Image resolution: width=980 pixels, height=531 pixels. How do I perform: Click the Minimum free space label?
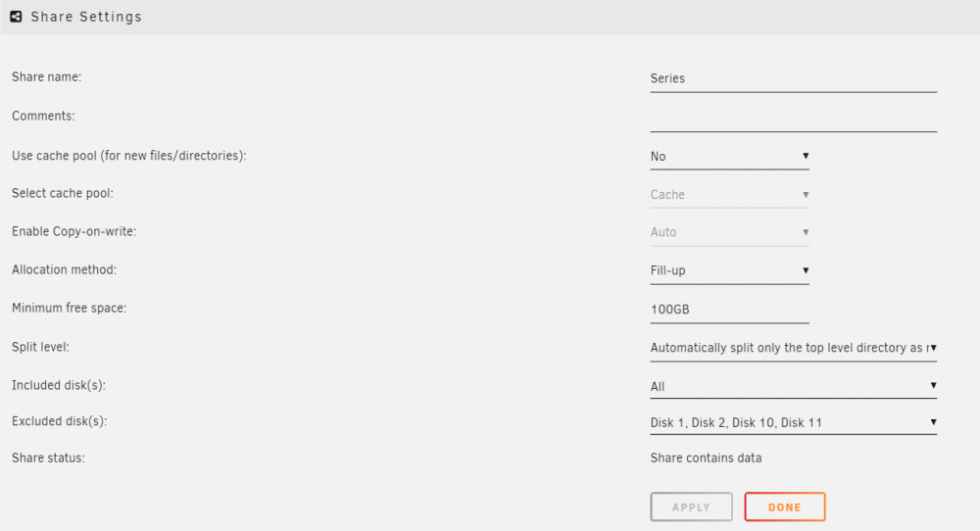(x=70, y=308)
